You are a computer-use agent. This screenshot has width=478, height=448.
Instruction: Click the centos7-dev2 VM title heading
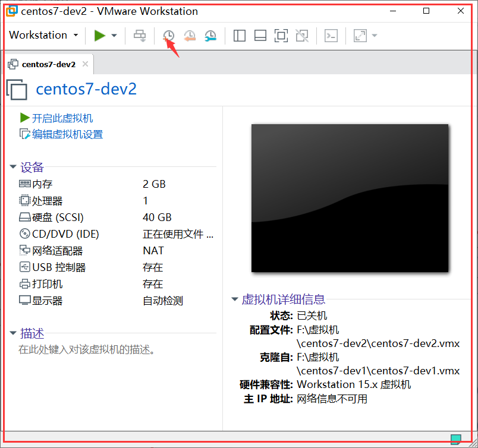click(x=86, y=89)
